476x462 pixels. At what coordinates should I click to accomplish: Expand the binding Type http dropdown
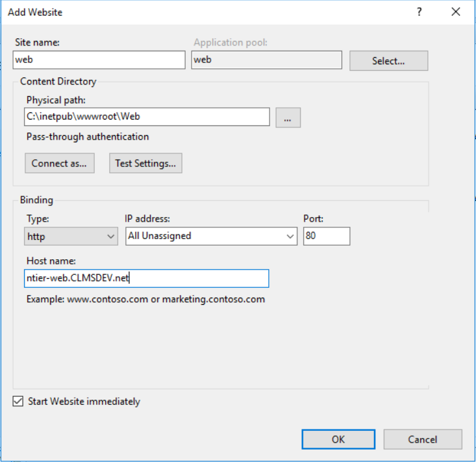coord(71,237)
